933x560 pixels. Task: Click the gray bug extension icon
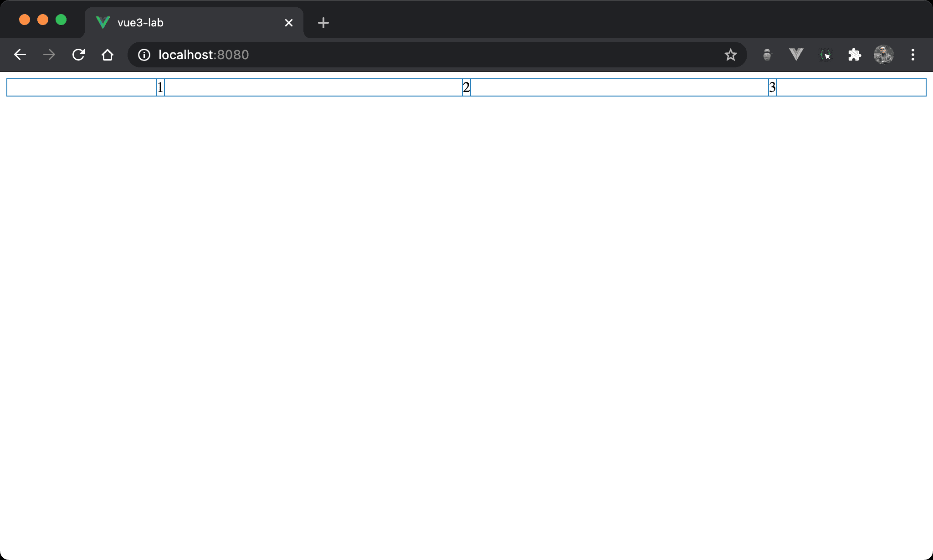coord(767,55)
